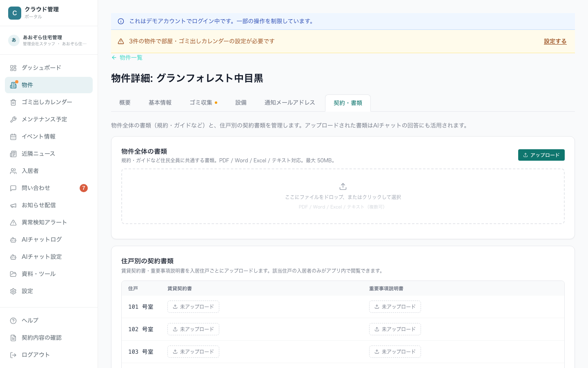The height and width of the screenshot is (368, 588).
Task: Click the 設定 gear icon in sidebar
Action: 13,291
